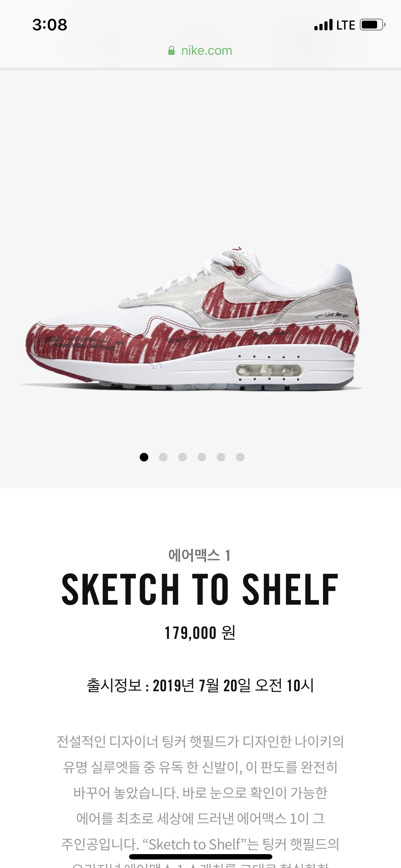Tap the Air Max 1 sneaker image
401x868 pixels.
(x=192, y=317)
